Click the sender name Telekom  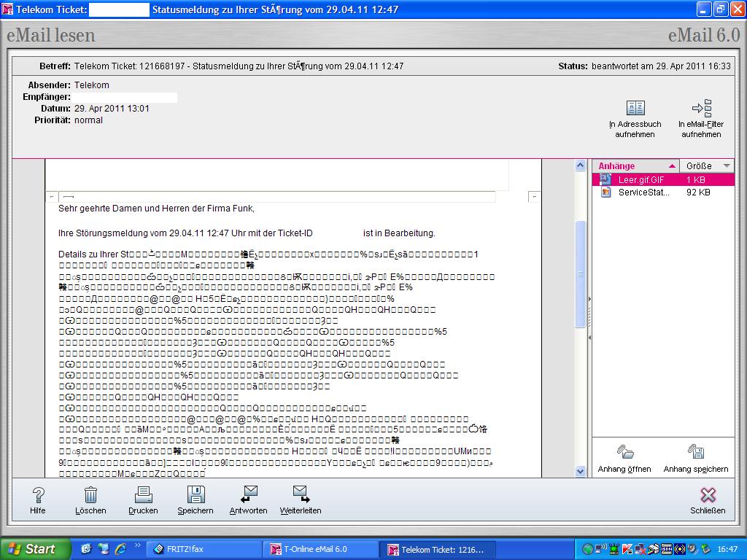91,85
